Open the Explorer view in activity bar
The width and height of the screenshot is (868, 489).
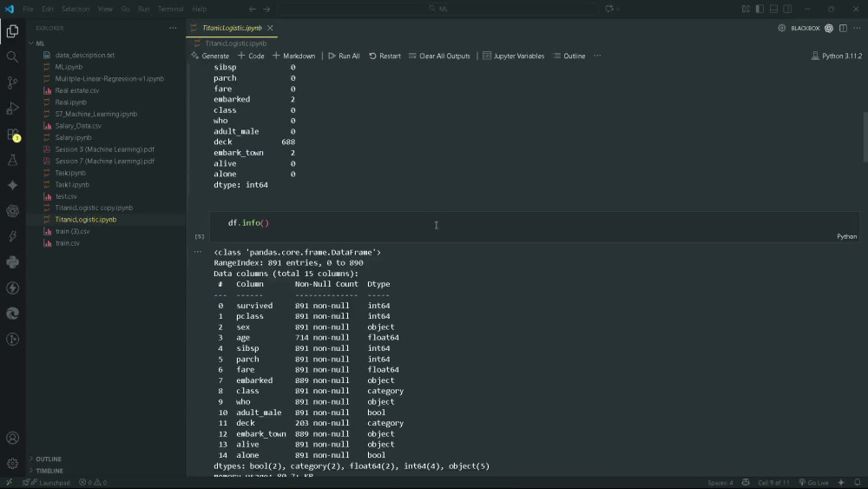pyautogui.click(x=12, y=31)
